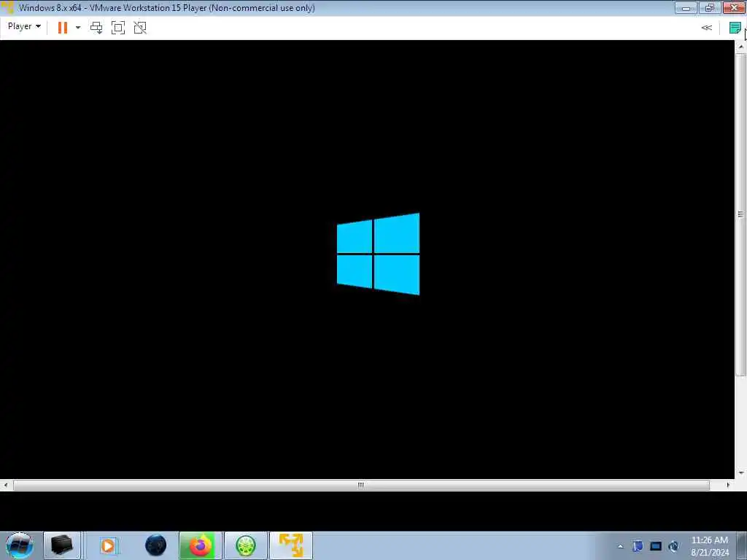Viewport: 747px width, 560px height.
Task: Launch the media player taskbar icon
Action: point(108,545)
